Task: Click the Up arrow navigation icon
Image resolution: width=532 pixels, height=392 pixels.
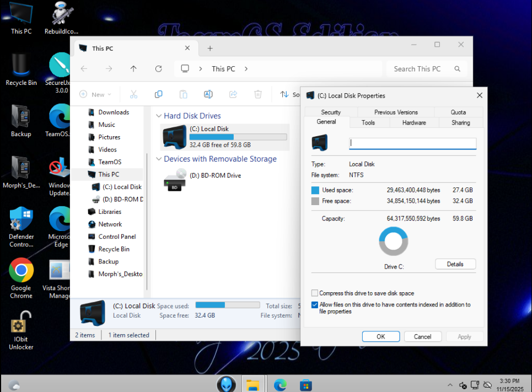Action: point(133,69)
